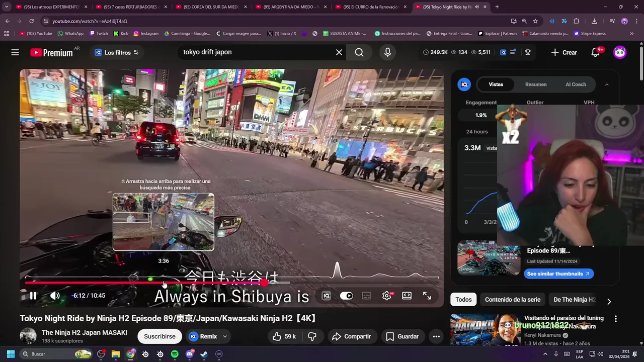The height and width of the screenshot is (362, 644).
Task: Open File Explorer from the taskbar
Action: point(116,354)
